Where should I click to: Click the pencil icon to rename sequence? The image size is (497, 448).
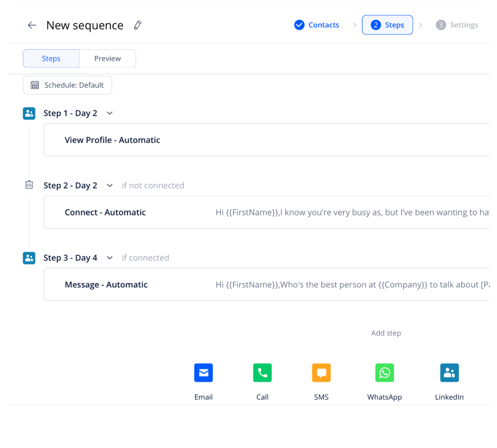pyautogui.click(x=137, y=25)
